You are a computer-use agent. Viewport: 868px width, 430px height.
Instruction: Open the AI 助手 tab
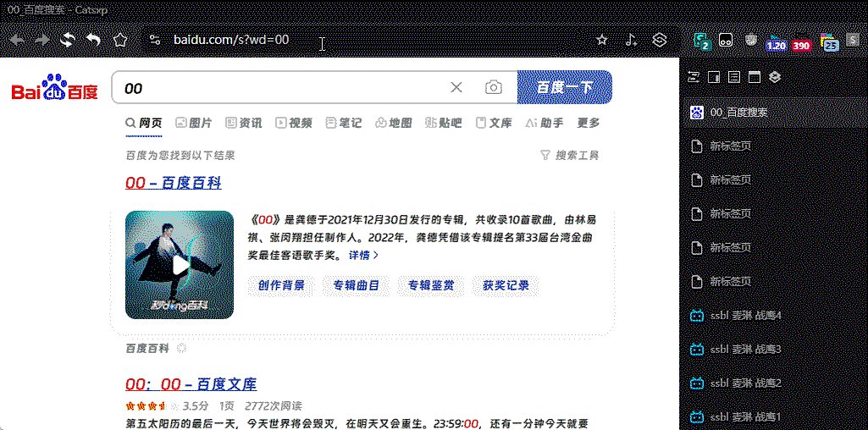click(545, 123)
